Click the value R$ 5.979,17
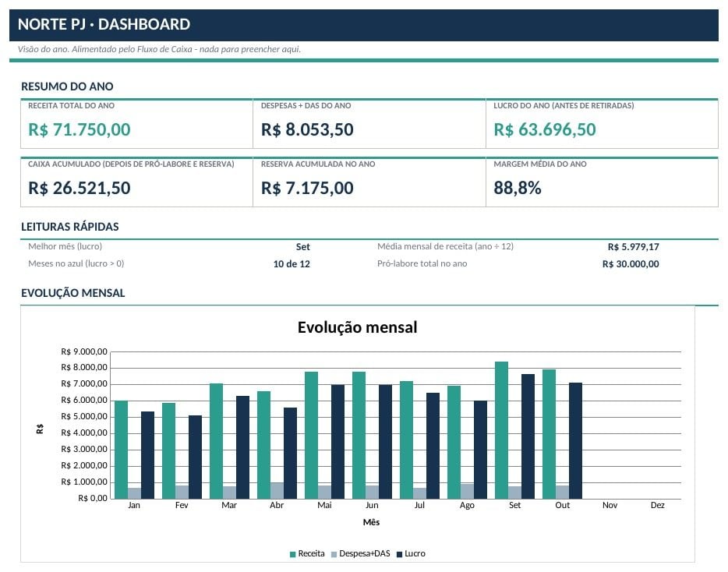 (633, 247)
